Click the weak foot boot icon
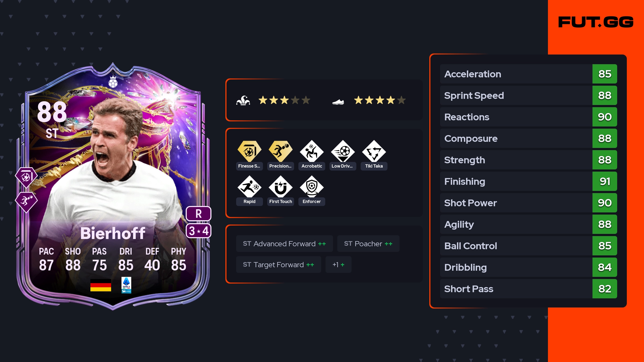This screenshot has height=362, width=644. click(338, 102)
